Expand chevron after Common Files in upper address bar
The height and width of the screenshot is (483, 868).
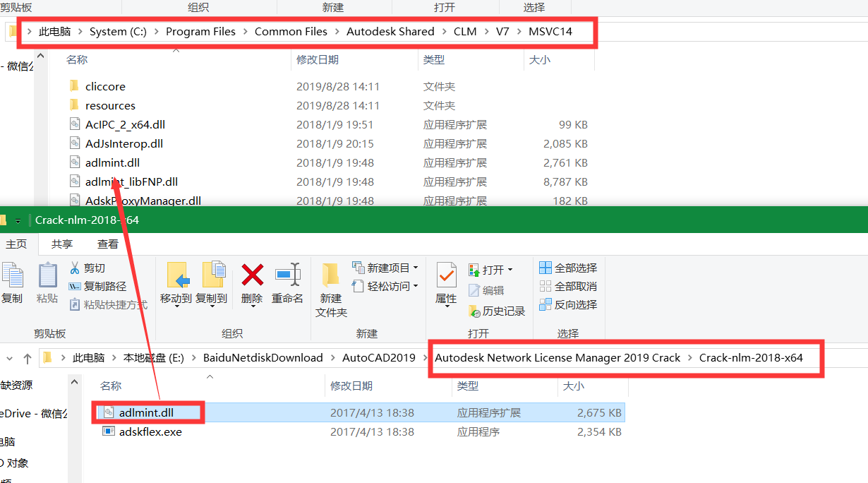pos(337,32)
